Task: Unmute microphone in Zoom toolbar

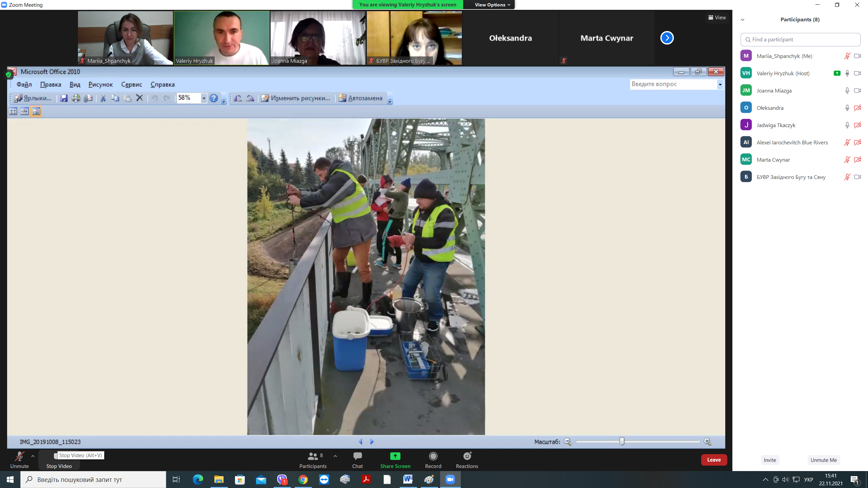Action: click(x=19, y=460)
